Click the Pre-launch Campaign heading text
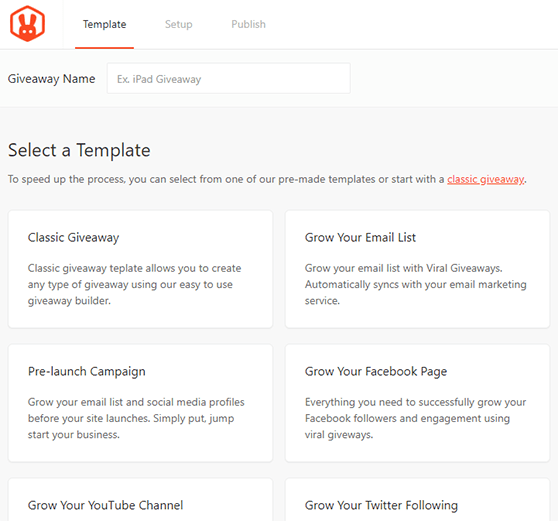This screenshot has height=521, width=558. [86, 372]
